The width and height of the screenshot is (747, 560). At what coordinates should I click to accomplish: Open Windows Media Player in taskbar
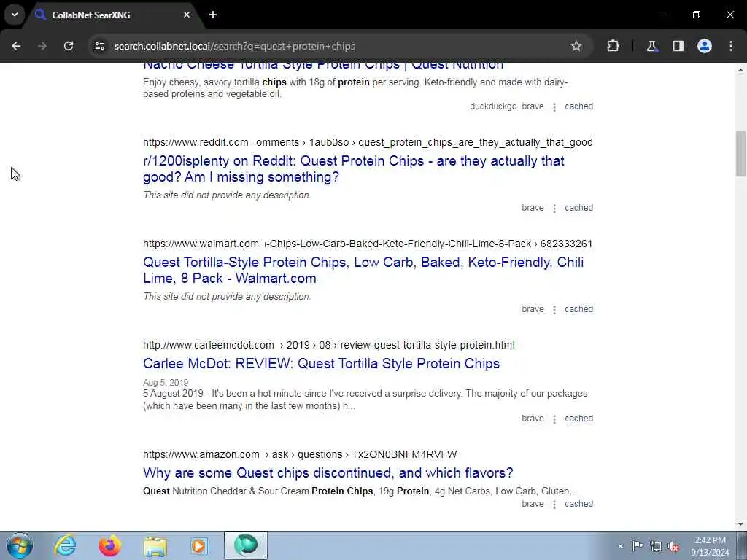(200, 545)
